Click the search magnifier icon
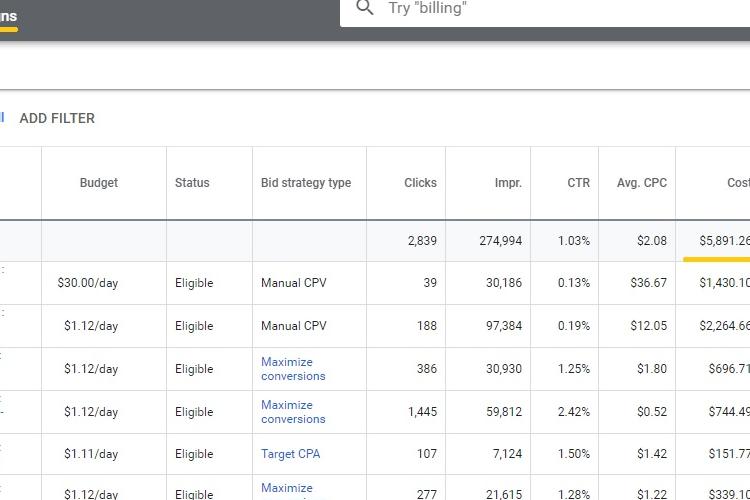This screenshot has height=500, width=750. pos(364,7)
